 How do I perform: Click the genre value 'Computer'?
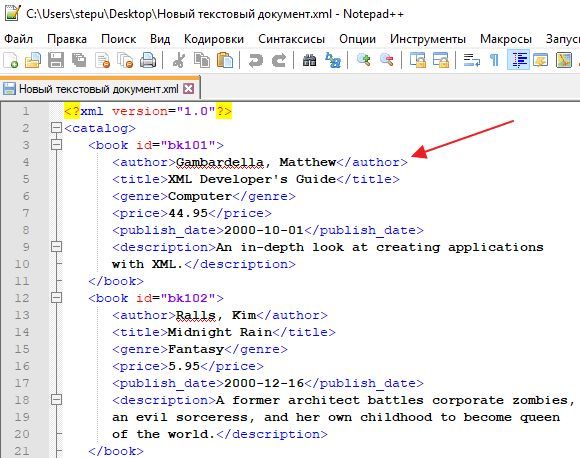[200, 196]
